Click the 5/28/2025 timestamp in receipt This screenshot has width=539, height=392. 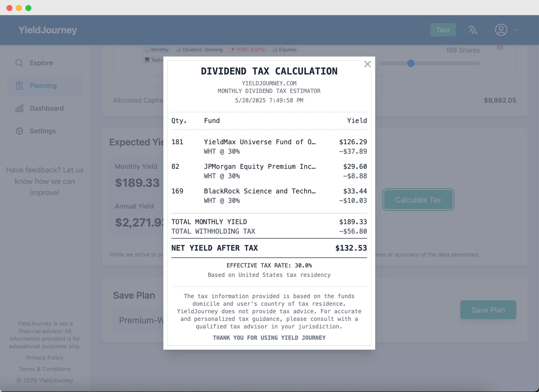(269, 100)
